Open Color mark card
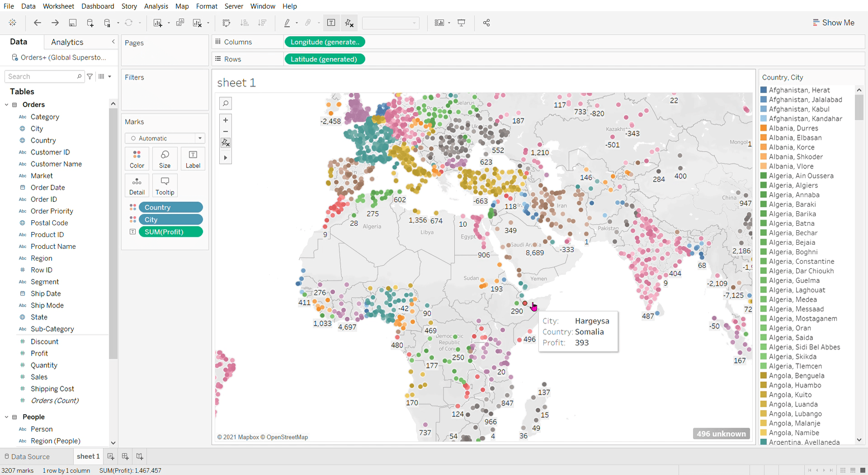This screenshot has height=475, width=868. tap(137, 159)
